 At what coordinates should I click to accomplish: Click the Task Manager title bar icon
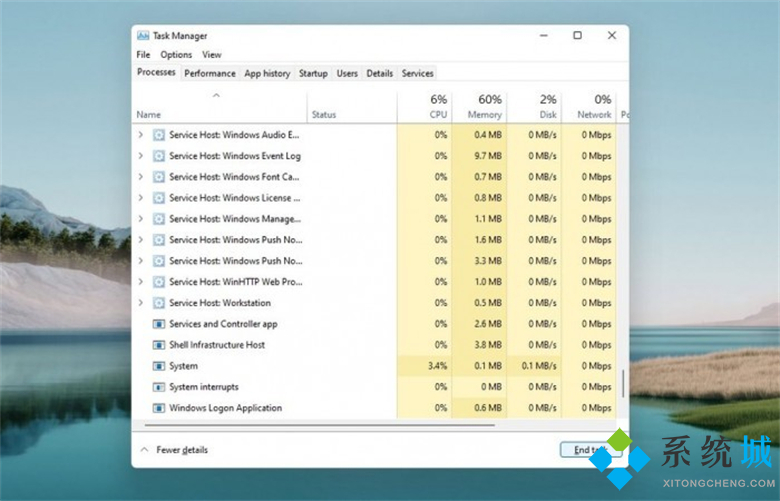[143, 36]
